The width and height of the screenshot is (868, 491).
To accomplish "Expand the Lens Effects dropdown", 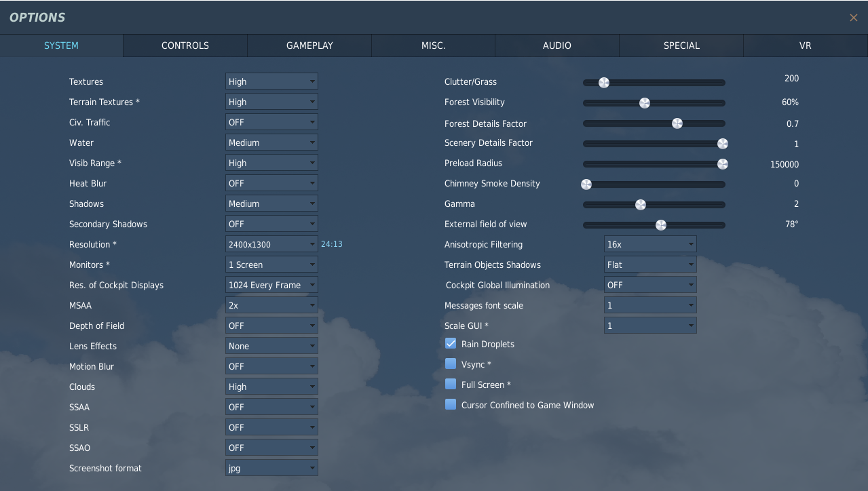I will click(x=271, y=346).
